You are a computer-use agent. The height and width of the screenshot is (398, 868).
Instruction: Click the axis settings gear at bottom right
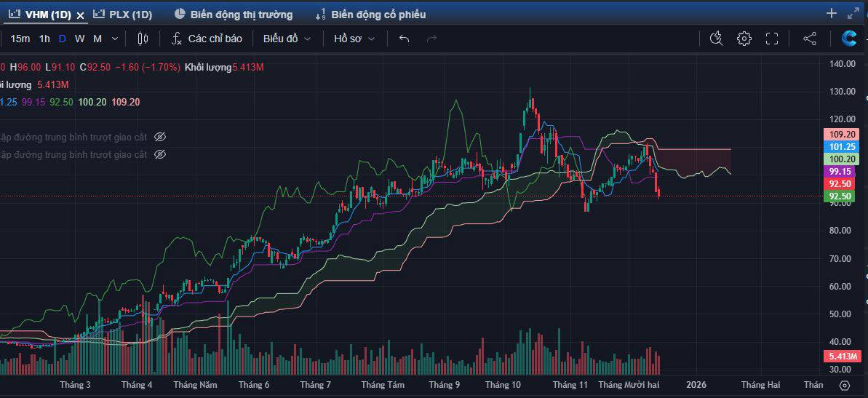pos(844,385)
